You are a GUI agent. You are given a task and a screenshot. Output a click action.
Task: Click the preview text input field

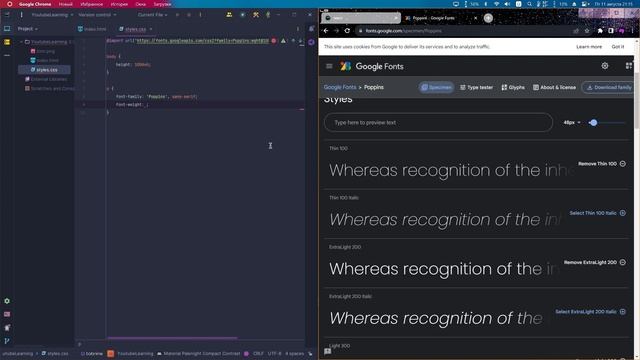438,122
